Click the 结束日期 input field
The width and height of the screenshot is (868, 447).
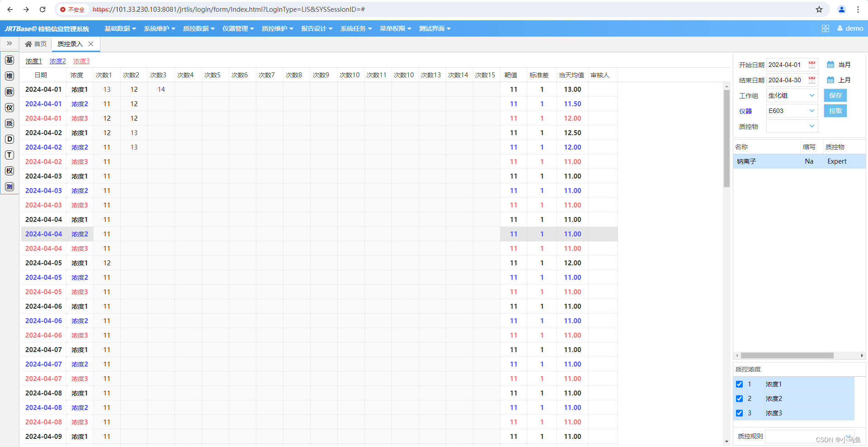pyautogui.click(x=787, y=80)
